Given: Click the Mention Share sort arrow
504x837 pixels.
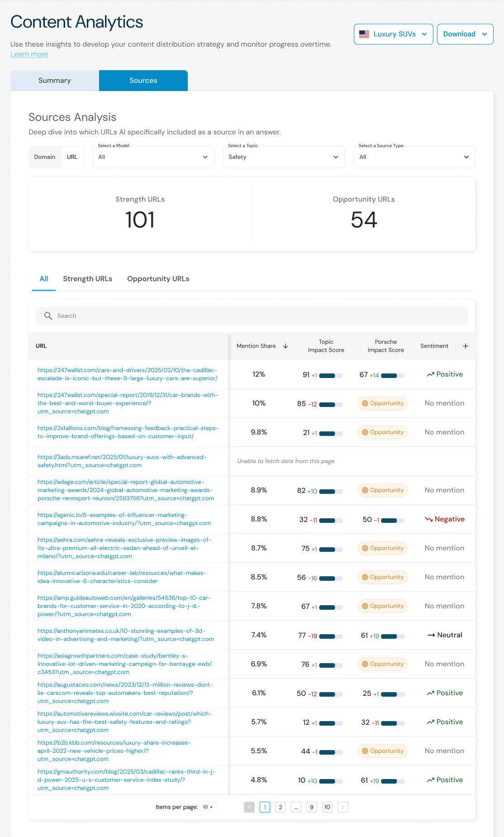Looking at the screenshot, I should tap(285, 346).
